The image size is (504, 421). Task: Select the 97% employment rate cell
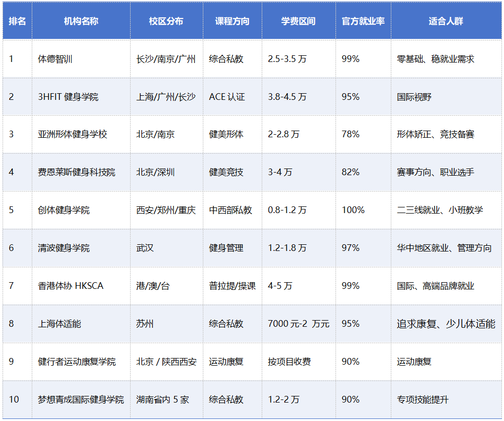click(x=363, y=248)
